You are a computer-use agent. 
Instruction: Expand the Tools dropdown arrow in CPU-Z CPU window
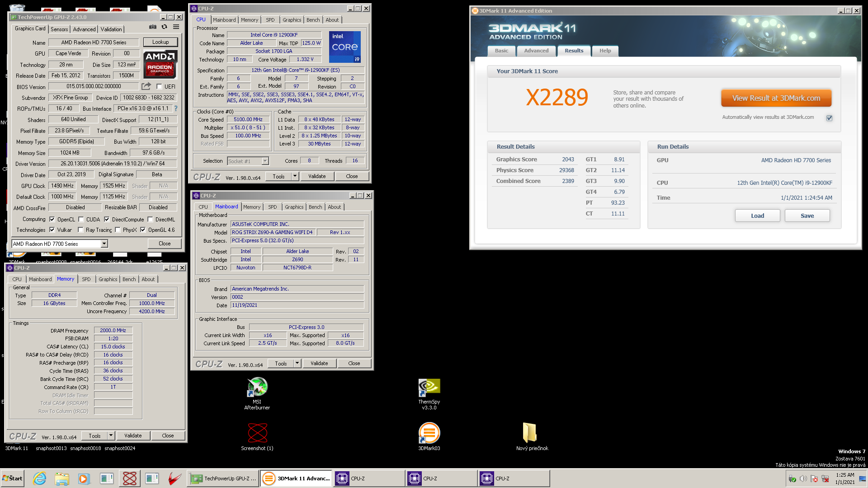click(295, 176)
